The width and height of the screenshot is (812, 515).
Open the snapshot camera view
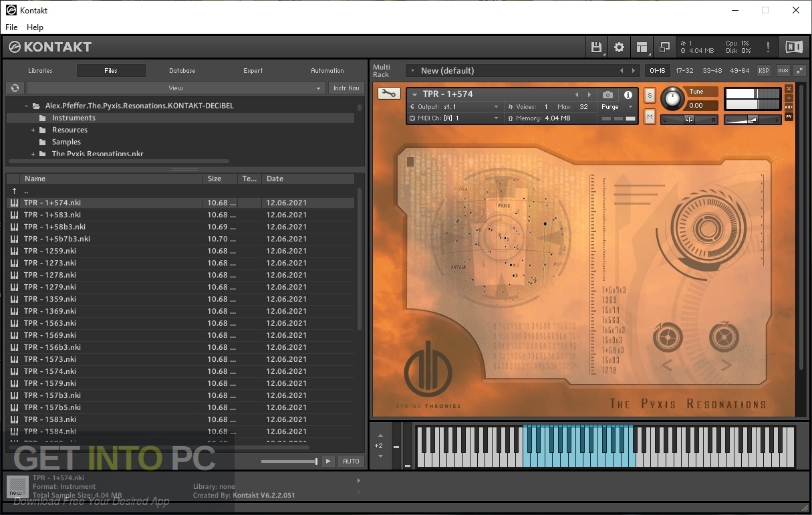[x=607, y=95]
